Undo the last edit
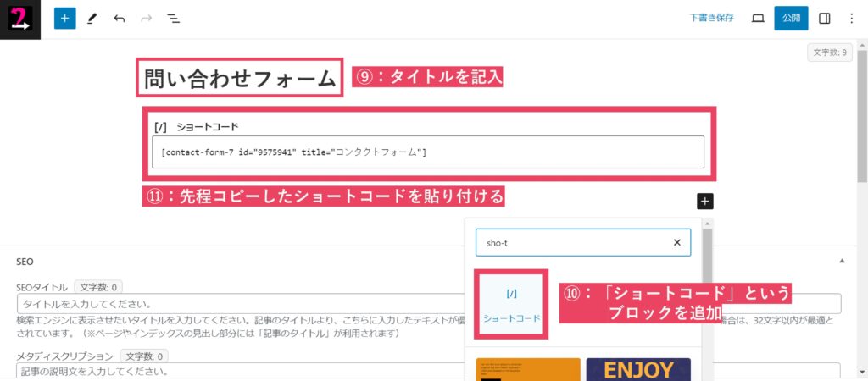This screenshot has height=381, width=868. click(x=120, y=18)
